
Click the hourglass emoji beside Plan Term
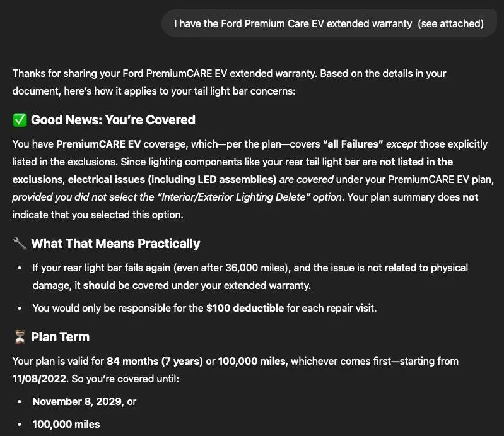pos(20,337)
